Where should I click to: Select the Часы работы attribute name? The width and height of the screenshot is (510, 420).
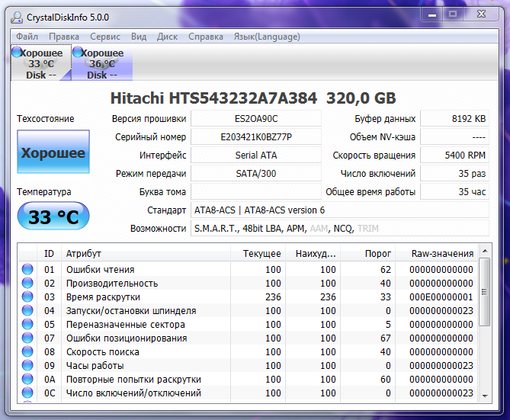tap(95, 365)
